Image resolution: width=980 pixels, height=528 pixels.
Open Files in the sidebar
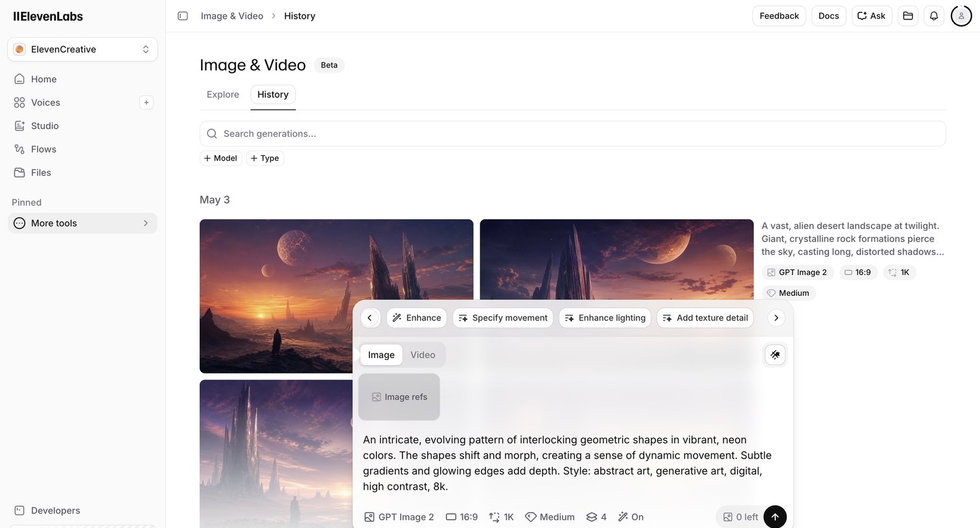pyautogui.click(x=82, y=173)
